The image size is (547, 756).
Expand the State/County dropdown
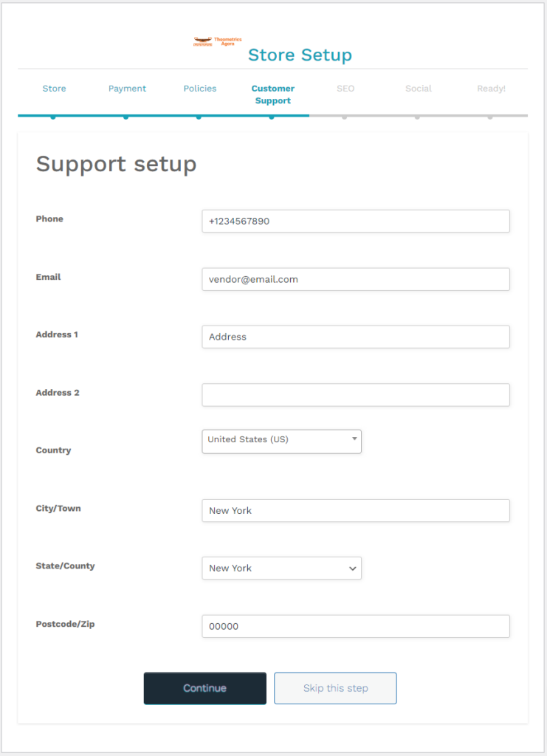[281, 568]
